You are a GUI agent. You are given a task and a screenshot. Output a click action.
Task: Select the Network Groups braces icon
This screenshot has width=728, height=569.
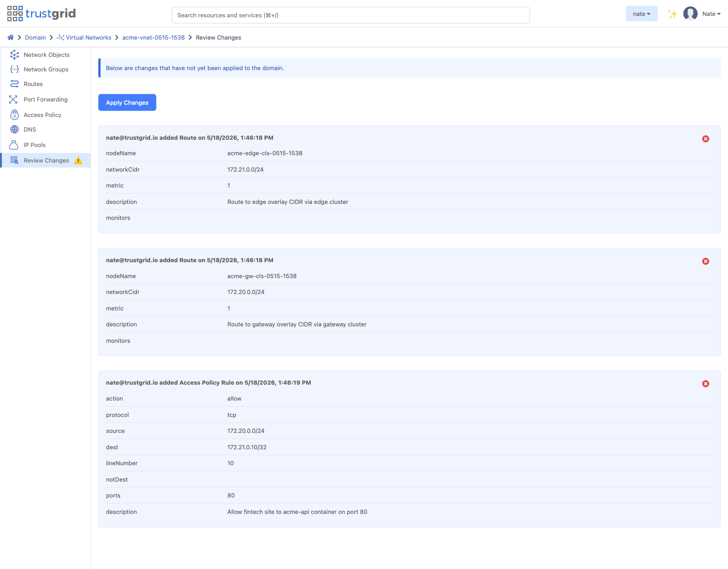(15, 69)
